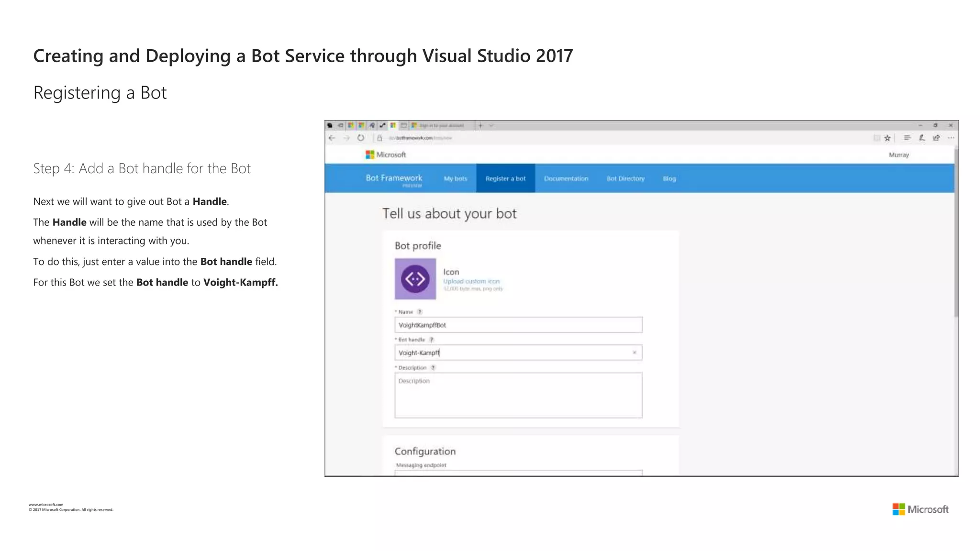Screen dimensions: 980x551
Task: Click the Upload custom icon link
Action: [471, 281]
